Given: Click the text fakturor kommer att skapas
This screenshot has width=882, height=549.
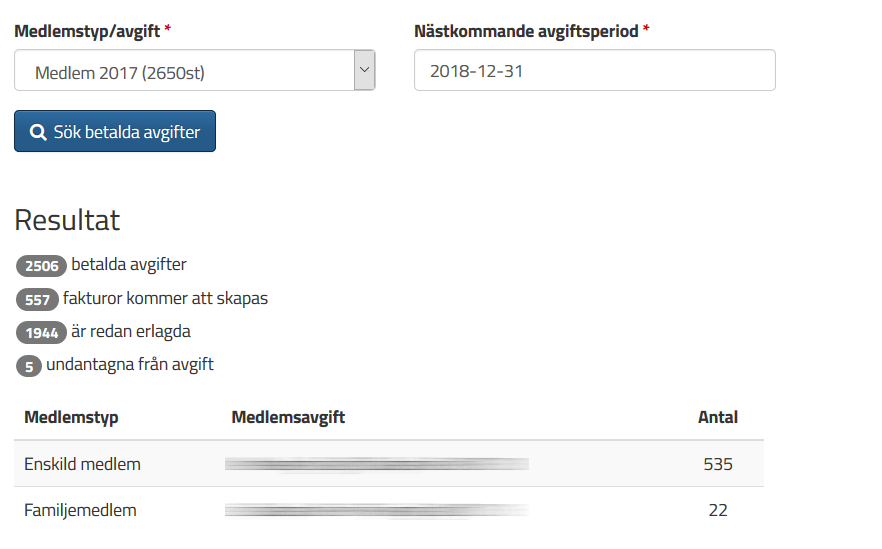Looking at the screenshot, I should [x=165, y=298].
